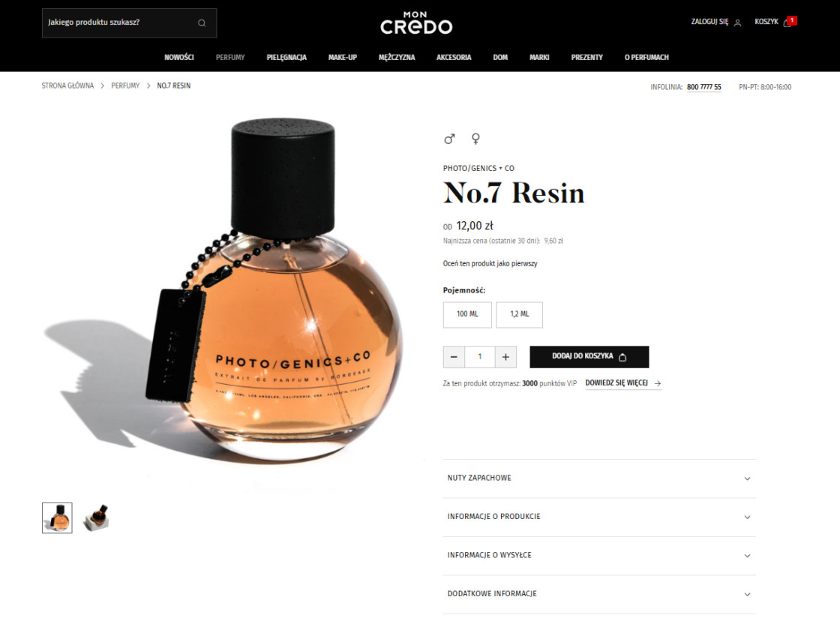Open the user account icon
The width and height of the screenshot is (840, 630).
[x=738, y=22]
